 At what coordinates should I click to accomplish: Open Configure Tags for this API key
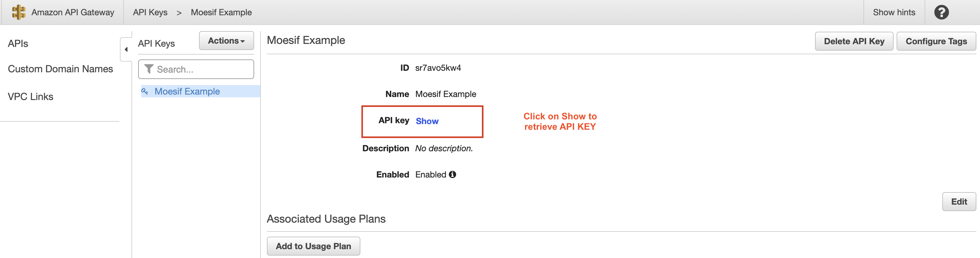tap(936, 41)
